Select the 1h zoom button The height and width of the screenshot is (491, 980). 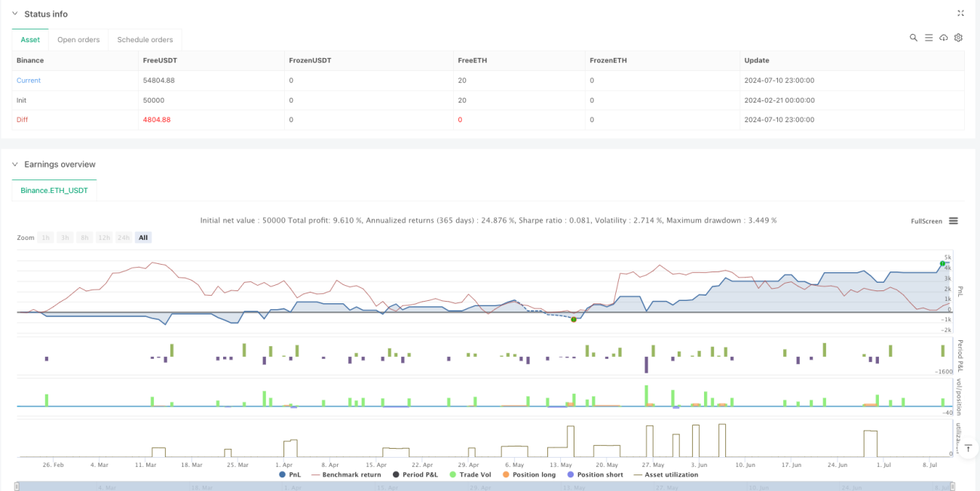(46, 238)
